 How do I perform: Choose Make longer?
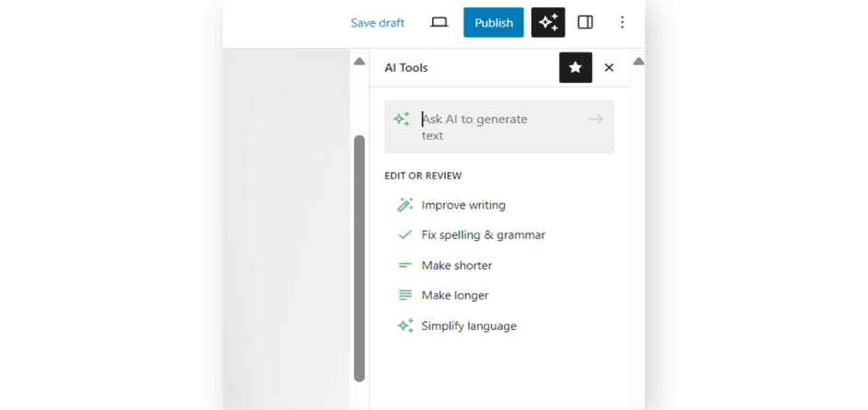click(x=455, y=296)
